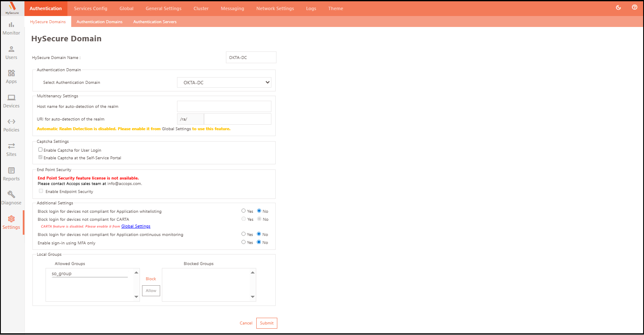Select Yes for Application whitelisting block
Viewport: 644px width, 335px height.
244,211
